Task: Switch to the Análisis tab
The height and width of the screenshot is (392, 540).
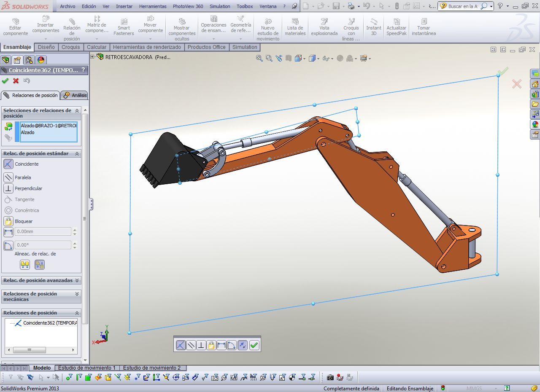Action: click(75, 95)
